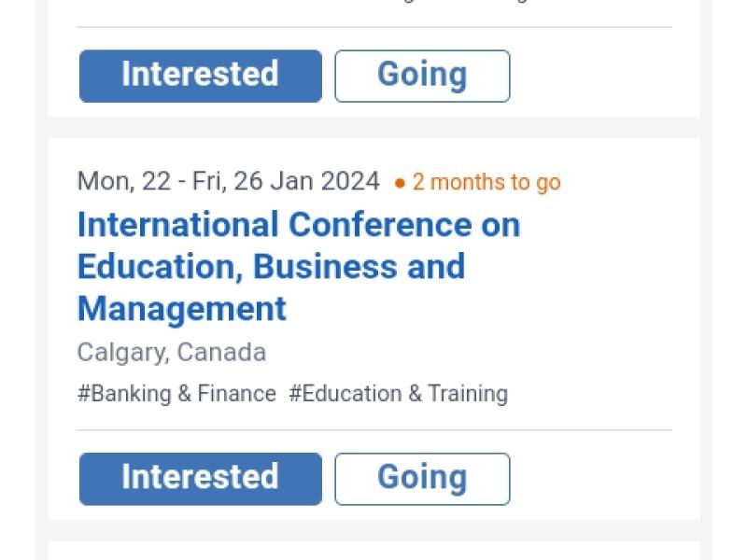Viewport: 747px width, 560px height.
Task: Mark Interested on the top event card
Action: point(200,76)
